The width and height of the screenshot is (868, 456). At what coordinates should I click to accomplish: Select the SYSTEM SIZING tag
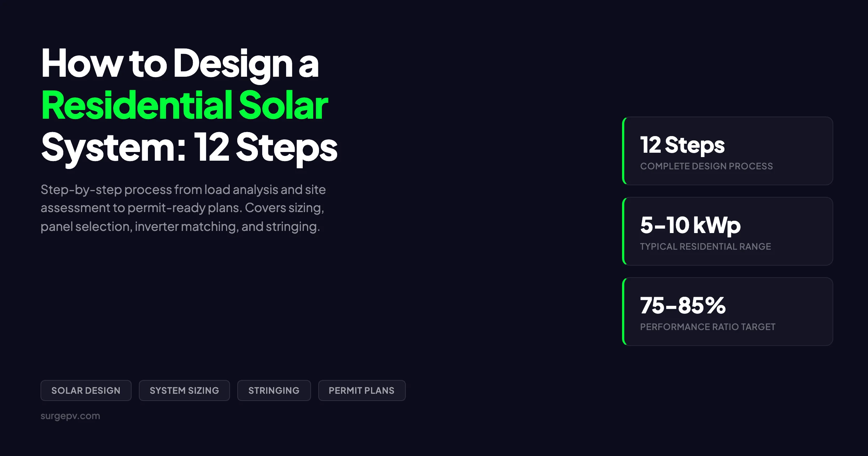tap(184, 390)
